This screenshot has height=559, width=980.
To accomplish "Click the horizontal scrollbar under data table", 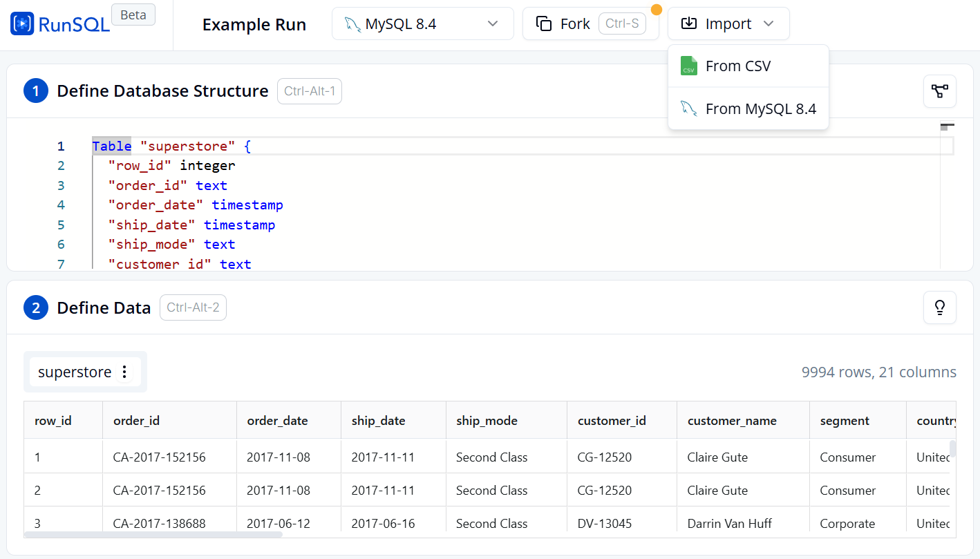I will [x=153, y=534].
